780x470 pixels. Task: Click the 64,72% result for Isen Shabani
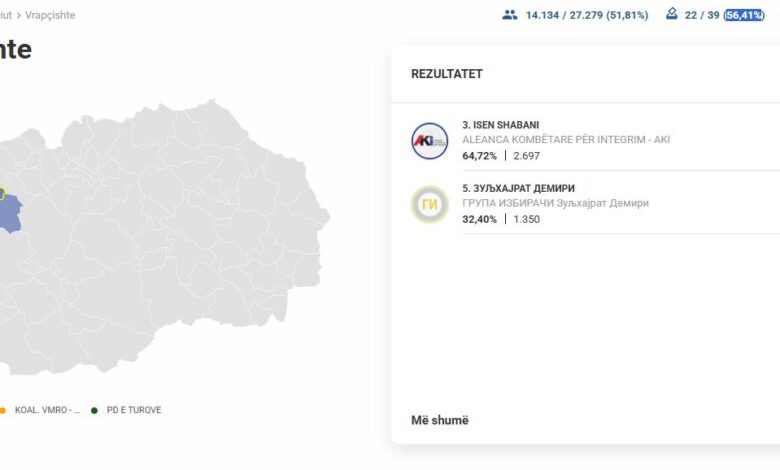pyautogui.click(x=480, y=156)
